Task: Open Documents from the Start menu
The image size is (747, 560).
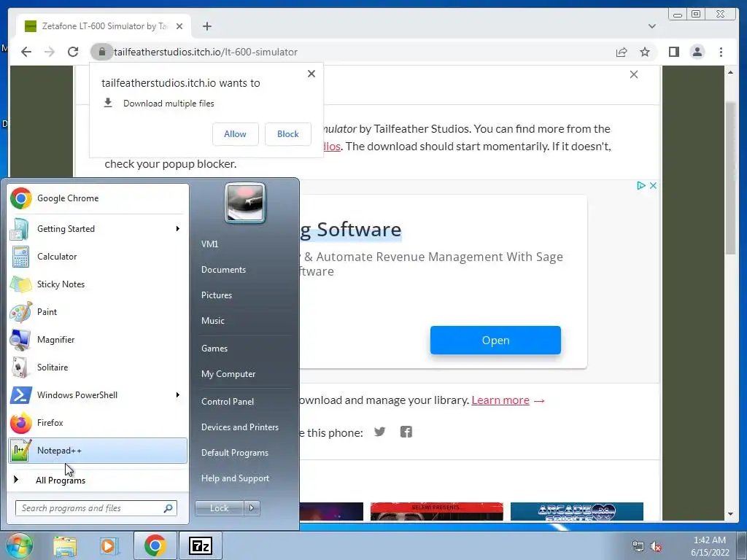Action: coord(223,270)
